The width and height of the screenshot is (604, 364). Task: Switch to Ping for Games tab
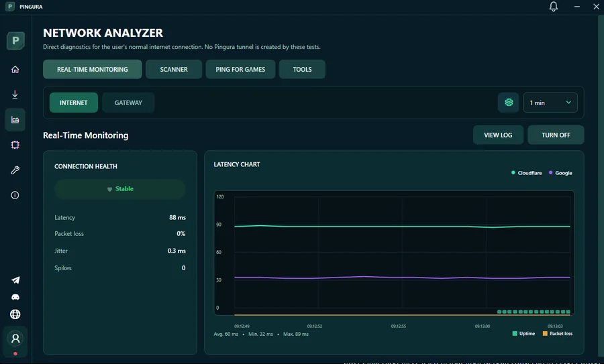240,69
